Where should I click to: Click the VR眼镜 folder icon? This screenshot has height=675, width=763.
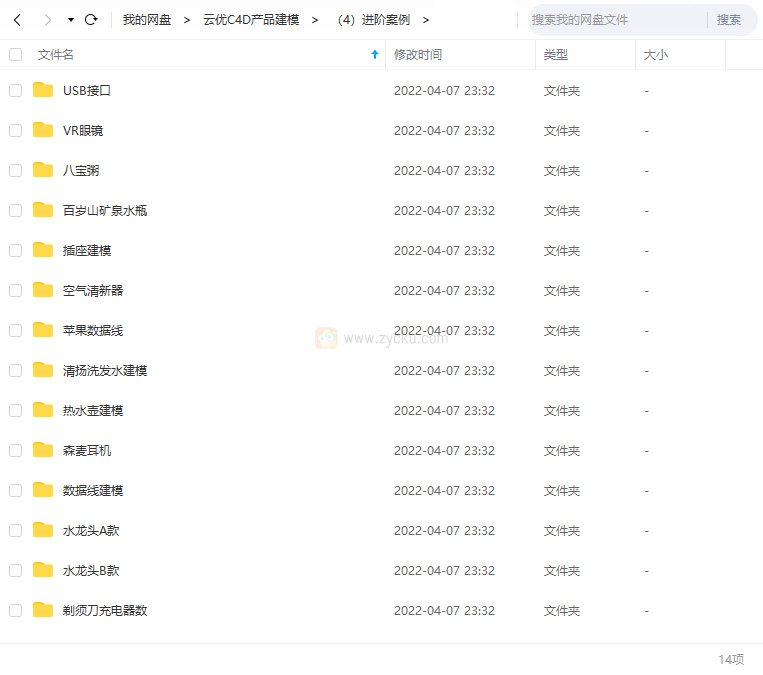pyautogui.click(x=43, y=130)
